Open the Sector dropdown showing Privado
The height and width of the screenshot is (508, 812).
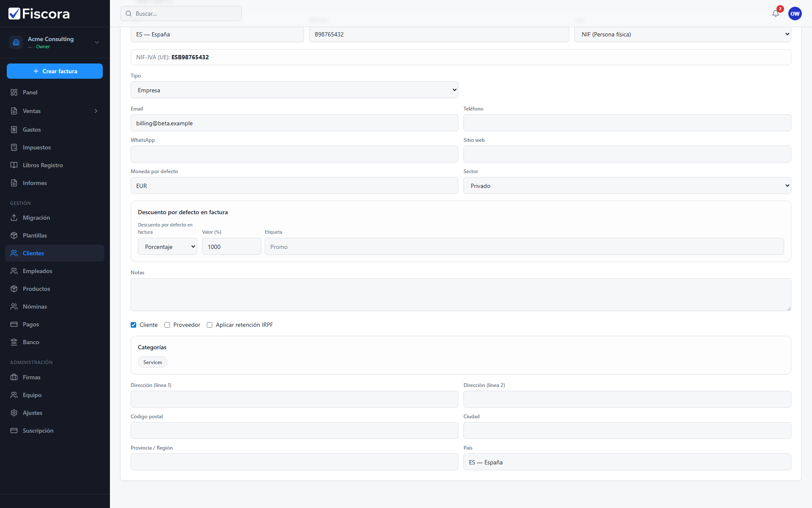627,185
